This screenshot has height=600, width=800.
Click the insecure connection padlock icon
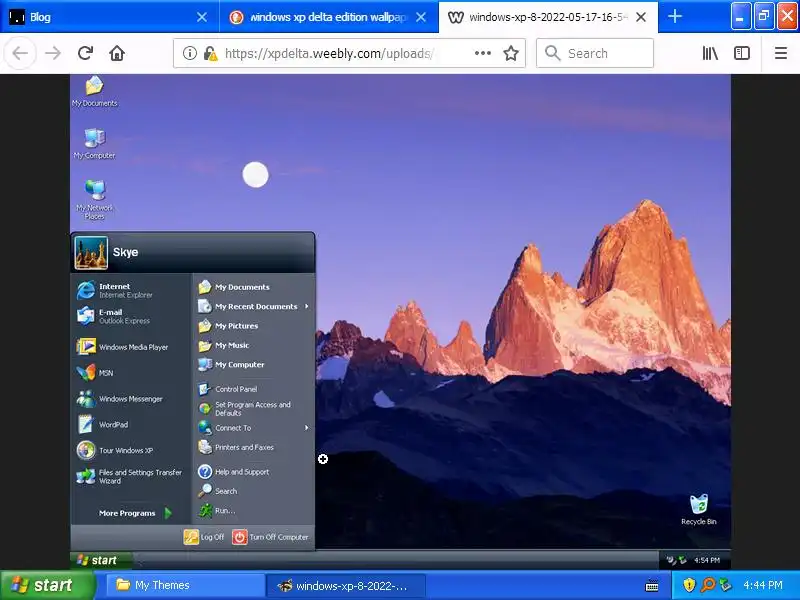pyautogui.click(x=210, y=53)
